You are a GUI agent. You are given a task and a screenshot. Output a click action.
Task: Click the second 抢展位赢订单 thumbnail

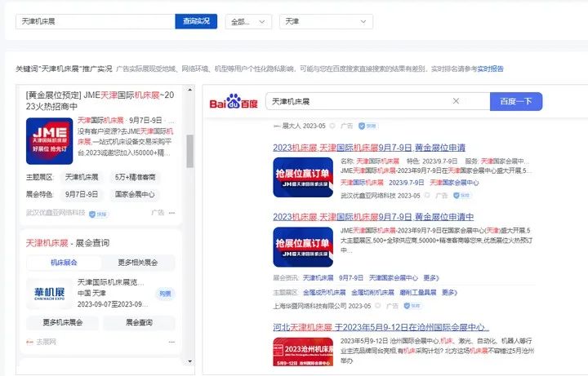[x=303, y=247]
